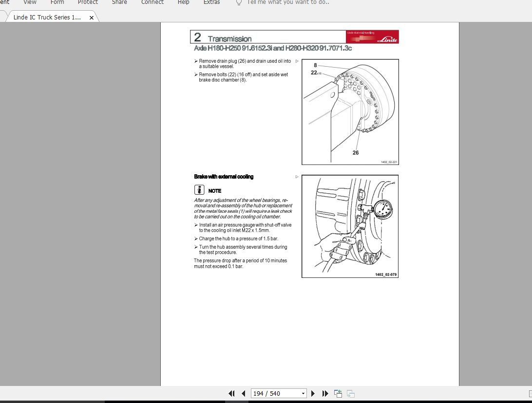Click the triangle marker beside Brake with external cooling
Screen dimensions: 532x403
pyautogui.click(x=297, y=177)
